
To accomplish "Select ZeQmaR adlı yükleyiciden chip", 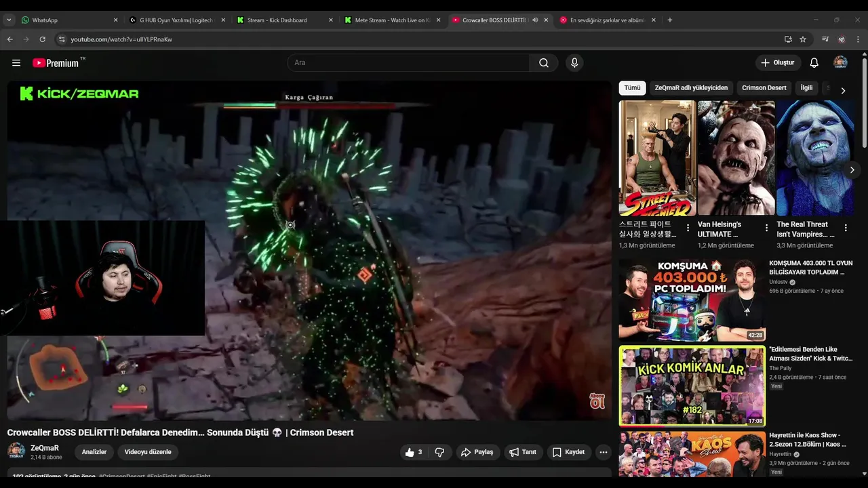I will pos(691,88).
